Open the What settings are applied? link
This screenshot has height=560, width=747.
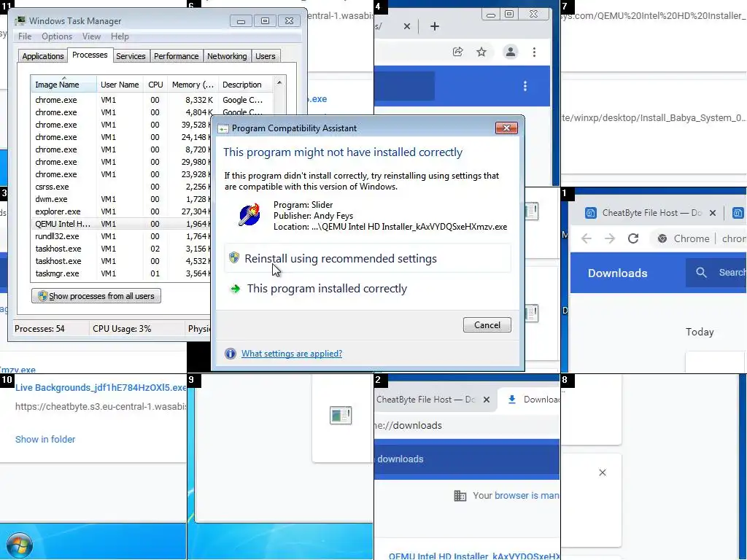tap(292, 354)
